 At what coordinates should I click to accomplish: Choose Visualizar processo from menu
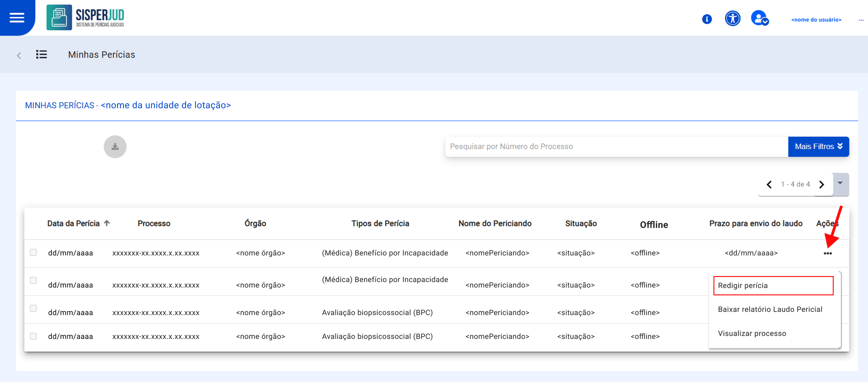[752, 333]
